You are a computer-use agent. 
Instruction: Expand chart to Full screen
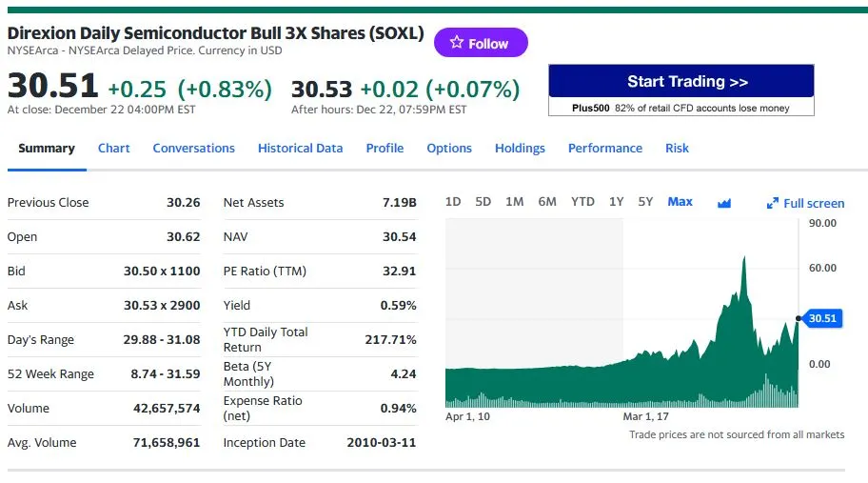(x=805, y=203)
